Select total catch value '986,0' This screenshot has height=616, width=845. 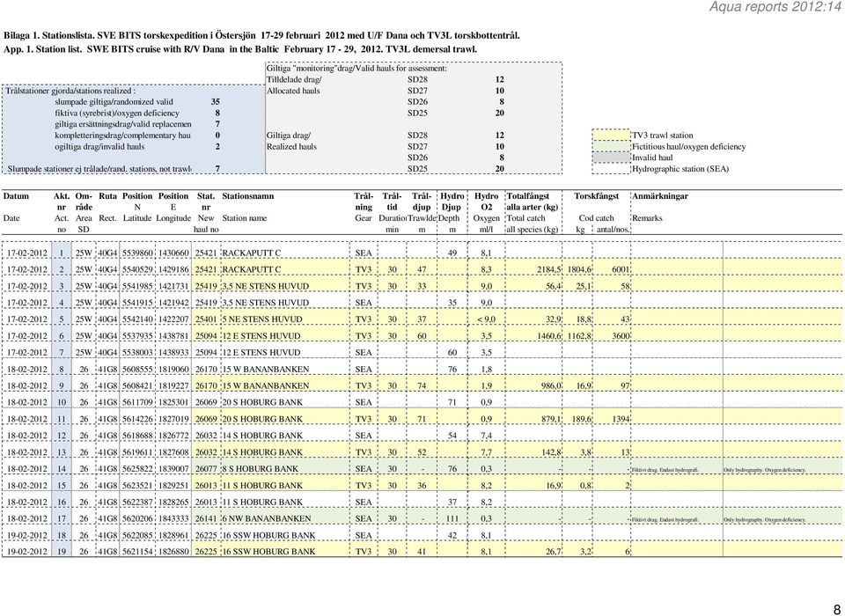(551, 385)
